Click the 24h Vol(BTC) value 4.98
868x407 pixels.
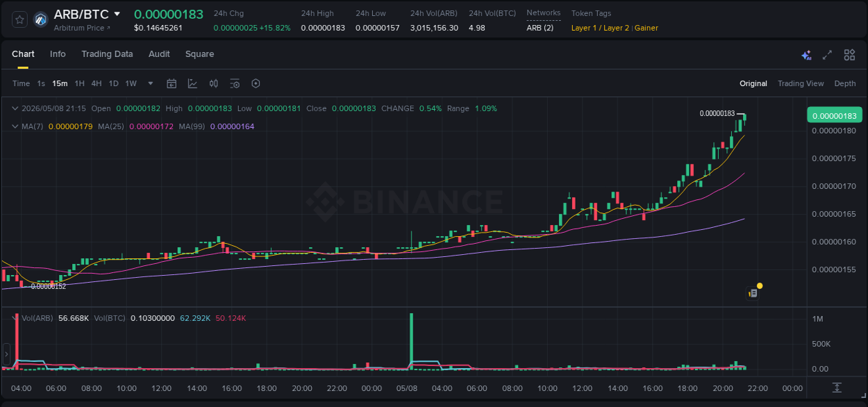(477, 28)
